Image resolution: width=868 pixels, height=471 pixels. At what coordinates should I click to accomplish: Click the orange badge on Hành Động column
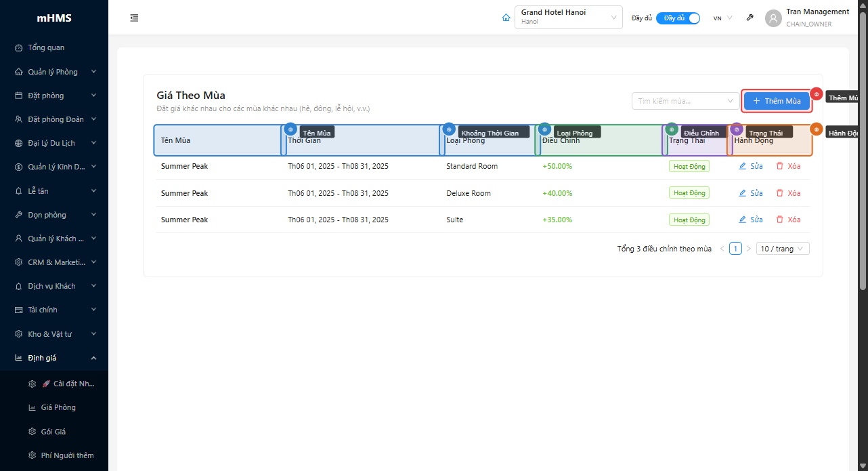[x=817, y=129]
